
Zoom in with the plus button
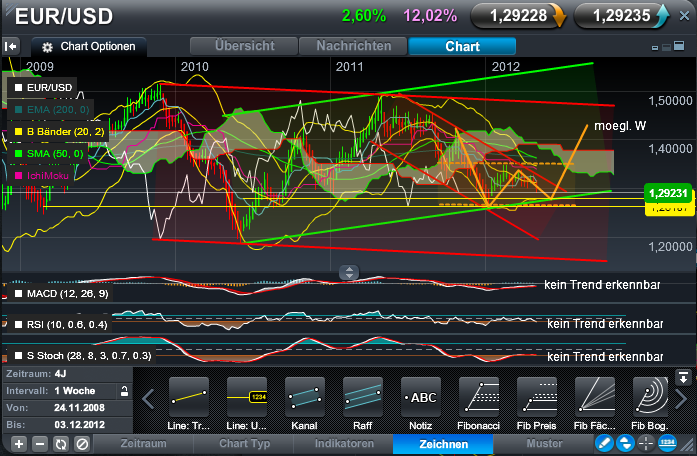[x=19, y=444]
